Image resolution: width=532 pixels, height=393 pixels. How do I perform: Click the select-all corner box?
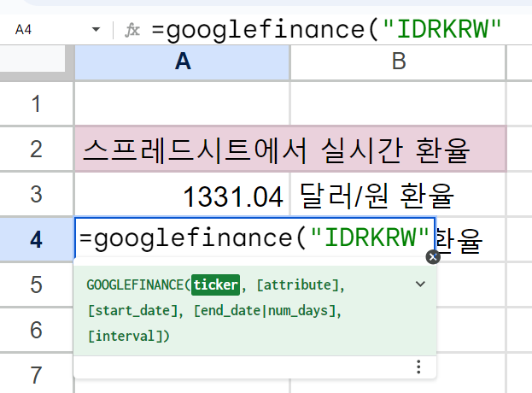tap(36, 62)
